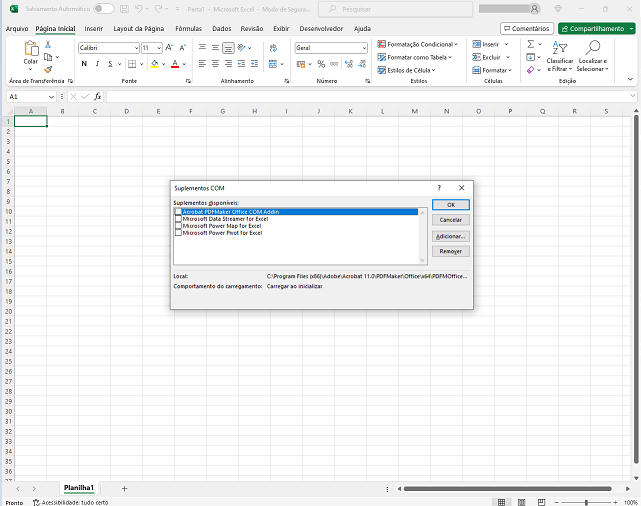Expand Formatação Condicional menu
The height and width of the screenshot is (506, 641).
[417, 44]
